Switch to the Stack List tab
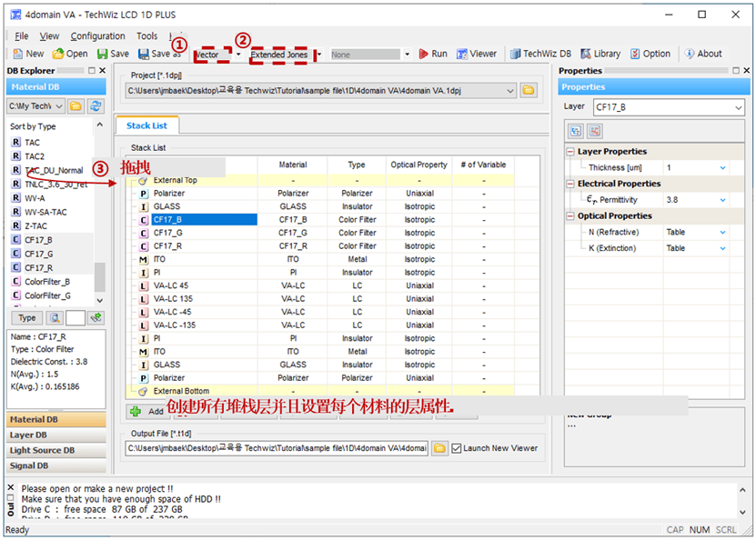The image size is (756, 540). point(146,126)
